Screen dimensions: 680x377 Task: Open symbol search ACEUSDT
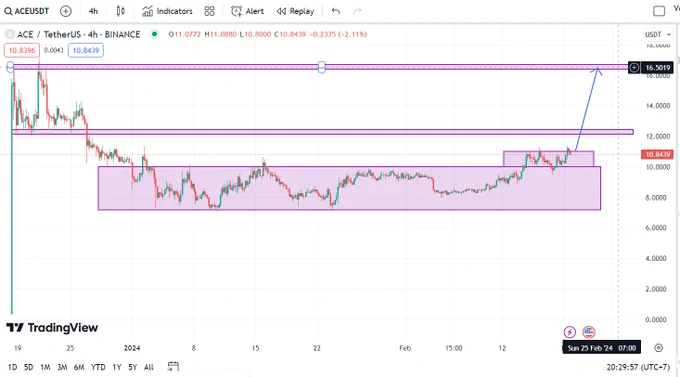click(27, 11)
